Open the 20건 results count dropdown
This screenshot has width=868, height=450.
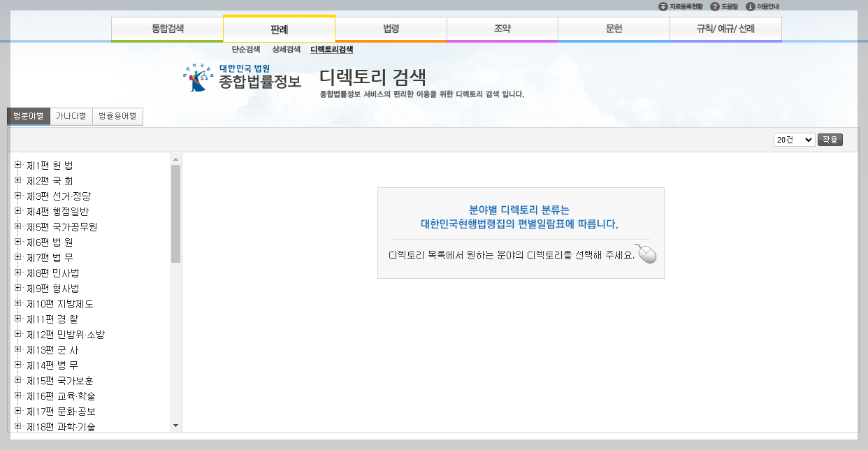tap(794, 139)
